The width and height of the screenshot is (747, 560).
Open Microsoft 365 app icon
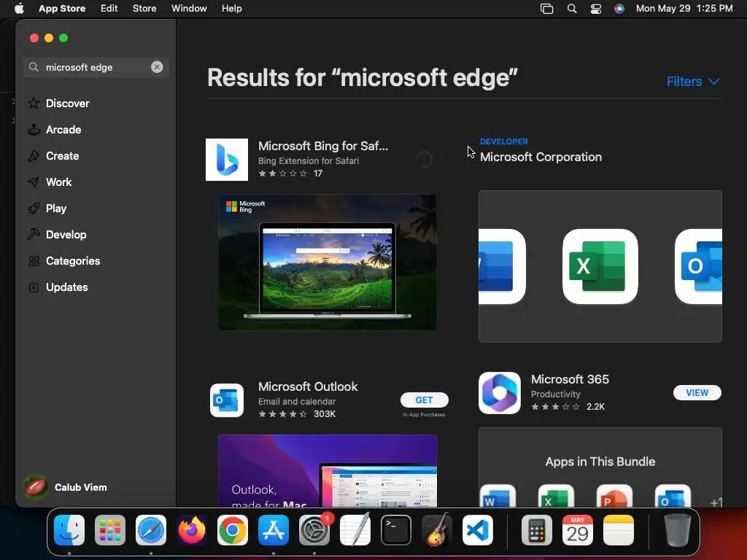[499, 393]
